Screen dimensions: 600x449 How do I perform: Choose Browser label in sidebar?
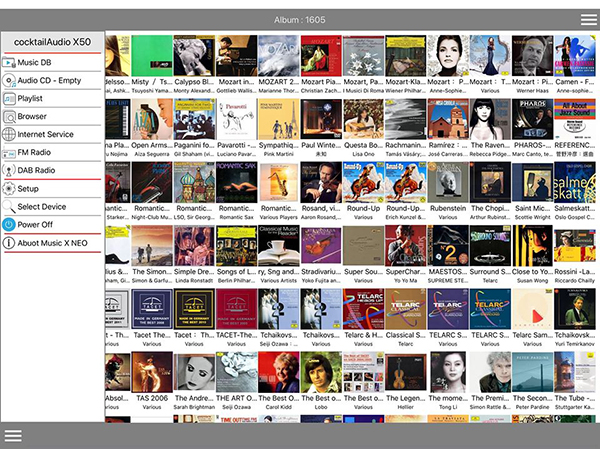pyautogui.click(x=32, y=116)
